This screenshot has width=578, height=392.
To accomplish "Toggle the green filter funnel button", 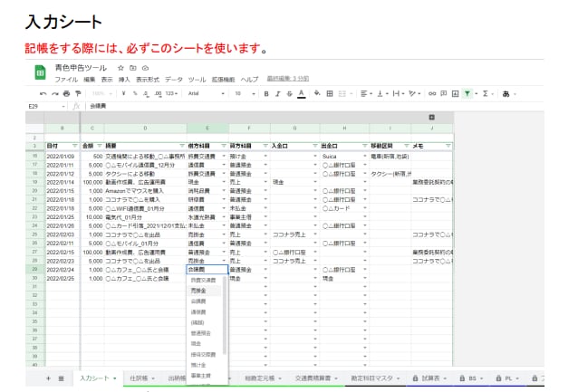I will point(467,93).
